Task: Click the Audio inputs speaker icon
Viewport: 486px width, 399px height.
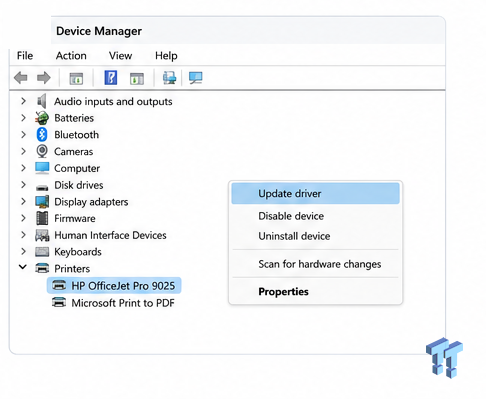Action: point(42,101)
